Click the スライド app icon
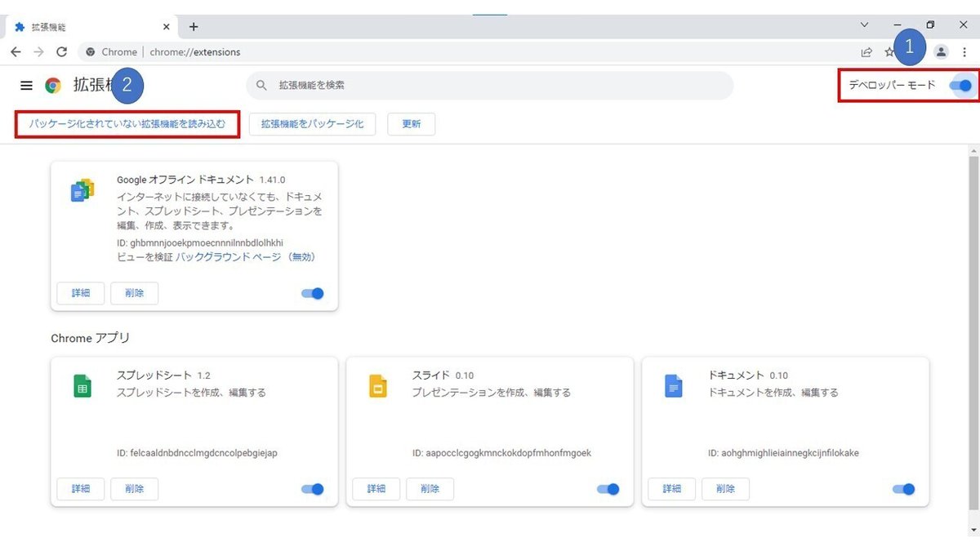Image resolution: width=980 pixels, height=551 pixels. pos(377,386)
